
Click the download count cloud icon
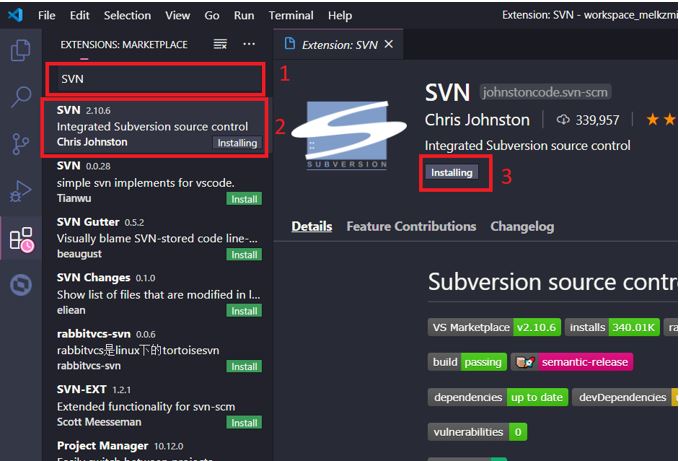tap(563, 119)
